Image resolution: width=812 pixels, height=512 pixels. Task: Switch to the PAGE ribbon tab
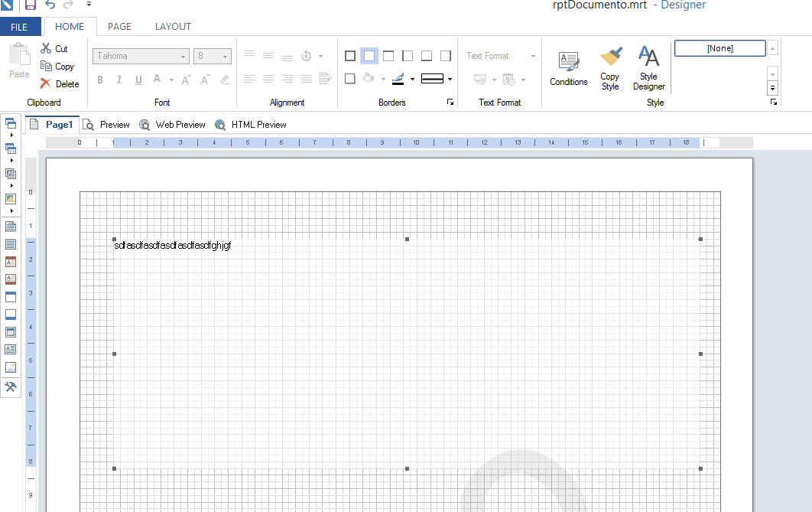(119, 27)
